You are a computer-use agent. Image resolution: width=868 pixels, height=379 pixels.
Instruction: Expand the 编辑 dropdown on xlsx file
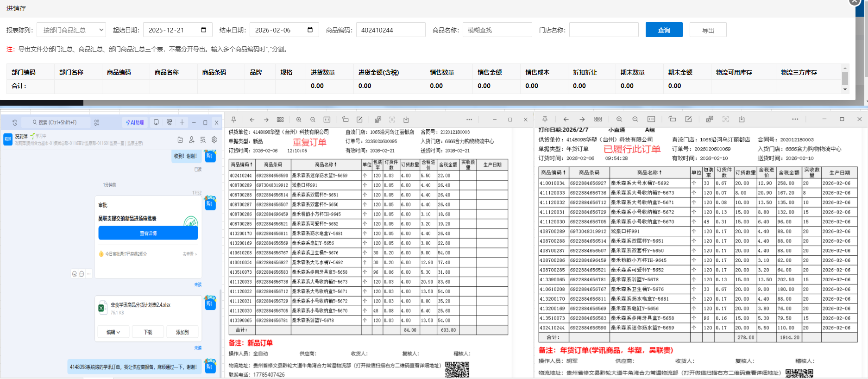[113, 332]
